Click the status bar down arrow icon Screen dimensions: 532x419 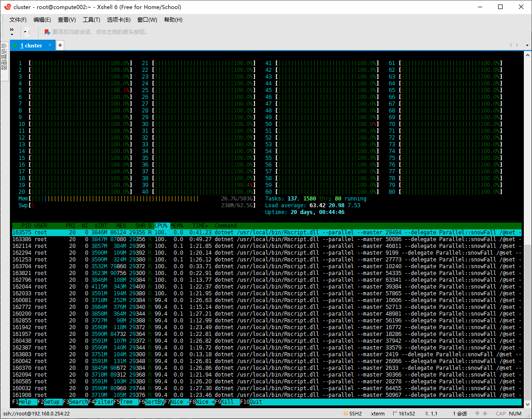(485, 413)
